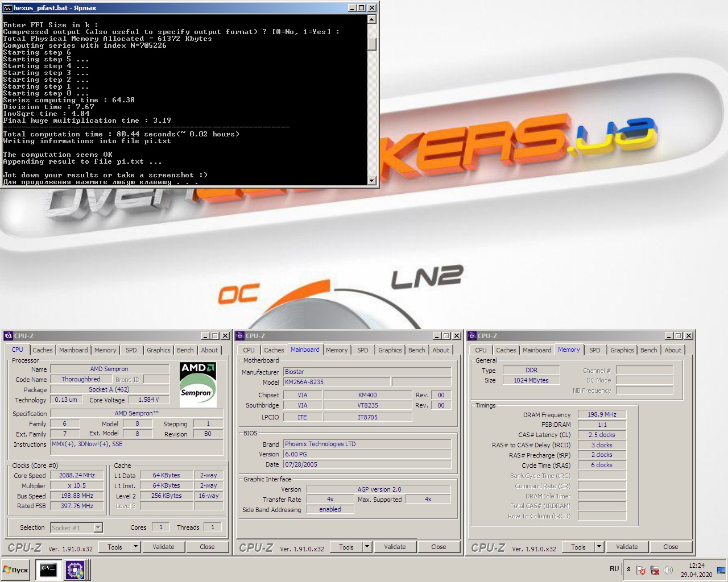Image resolution: width=728 pixels, height=582 pixels.
Task: Click Close button in left CPU-Z window
Action: pyautogui.click(x=207, y=547)
